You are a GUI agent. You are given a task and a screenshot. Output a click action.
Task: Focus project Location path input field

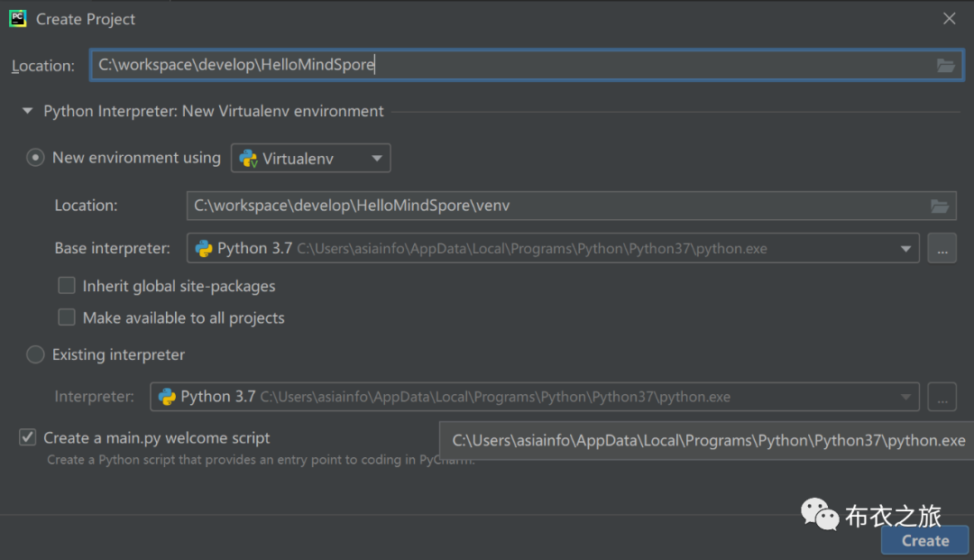click(527, 65)
